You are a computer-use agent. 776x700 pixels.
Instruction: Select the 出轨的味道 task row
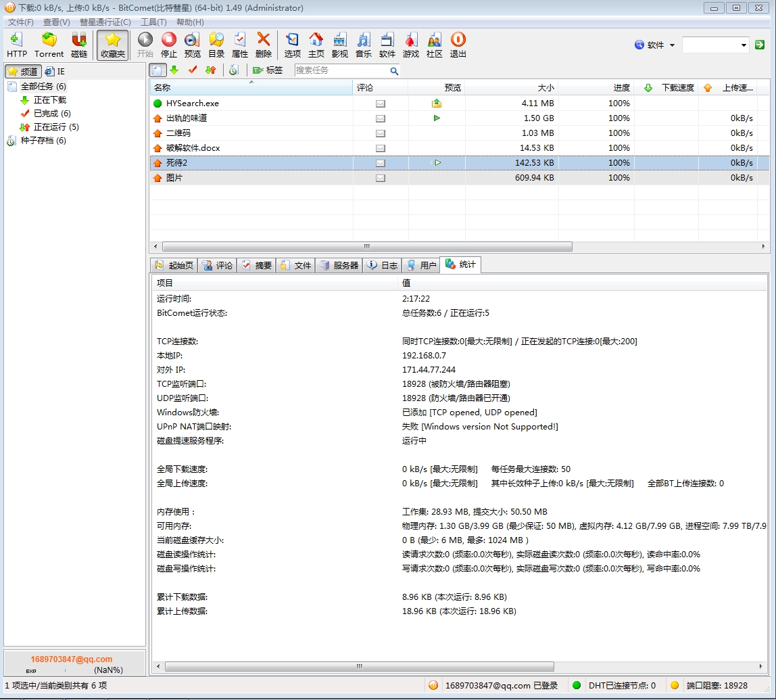click(459, 118)
